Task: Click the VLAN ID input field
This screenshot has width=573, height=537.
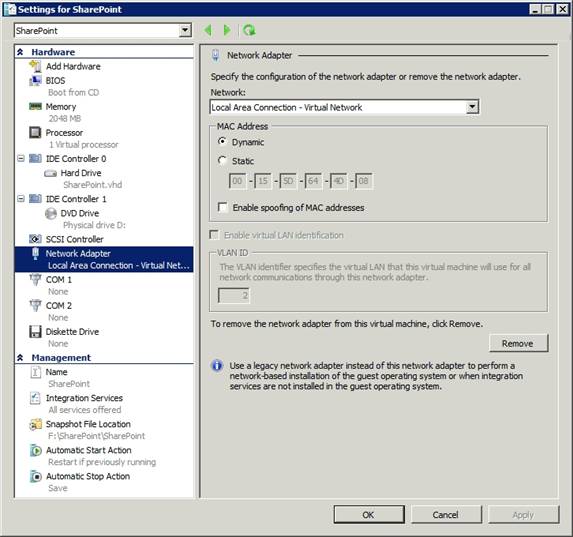Action: click(234, 295)
